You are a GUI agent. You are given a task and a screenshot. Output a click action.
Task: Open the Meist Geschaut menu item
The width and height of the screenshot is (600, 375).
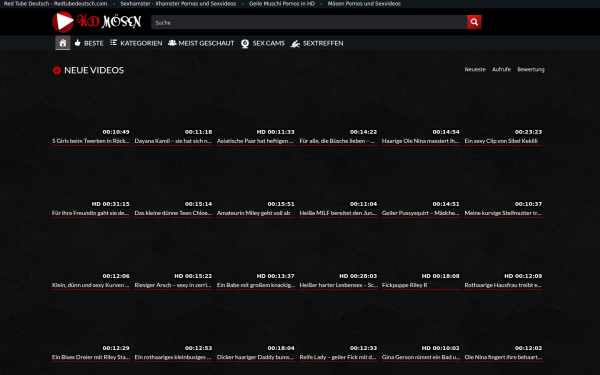pyautogui.click(x=206, y=43)
